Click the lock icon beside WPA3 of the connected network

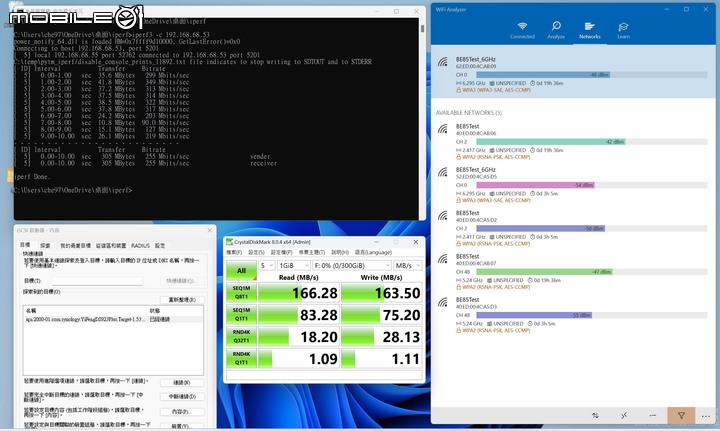click(458, 90)
